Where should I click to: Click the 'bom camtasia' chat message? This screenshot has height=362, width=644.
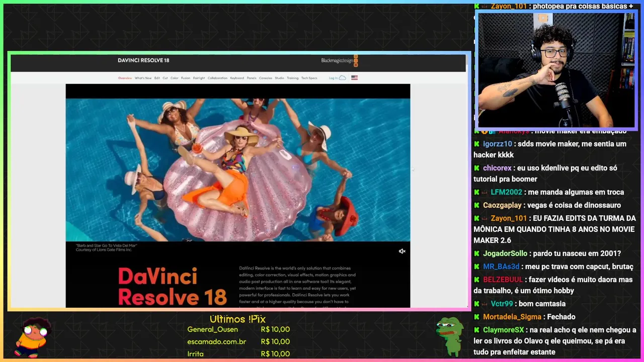(542, 304)
